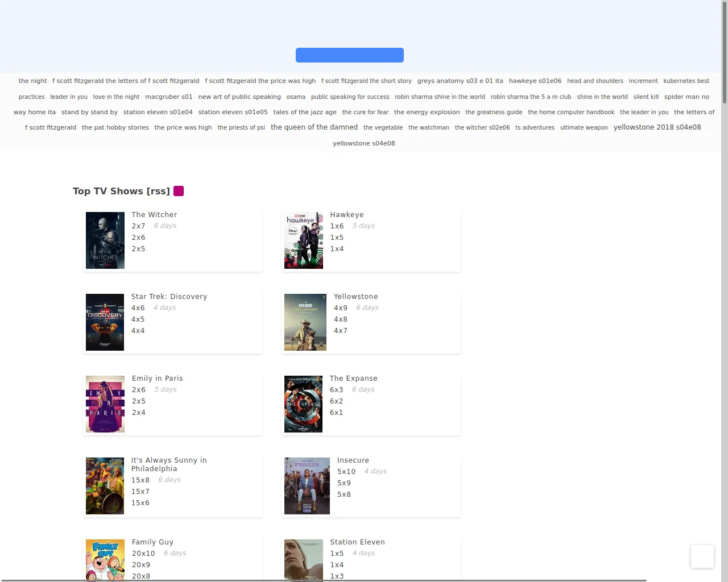Screen dimensions: 728x582
Task: Select Family Guy episode 20x10
Action: pyautogui.click(x=143, y=554)
